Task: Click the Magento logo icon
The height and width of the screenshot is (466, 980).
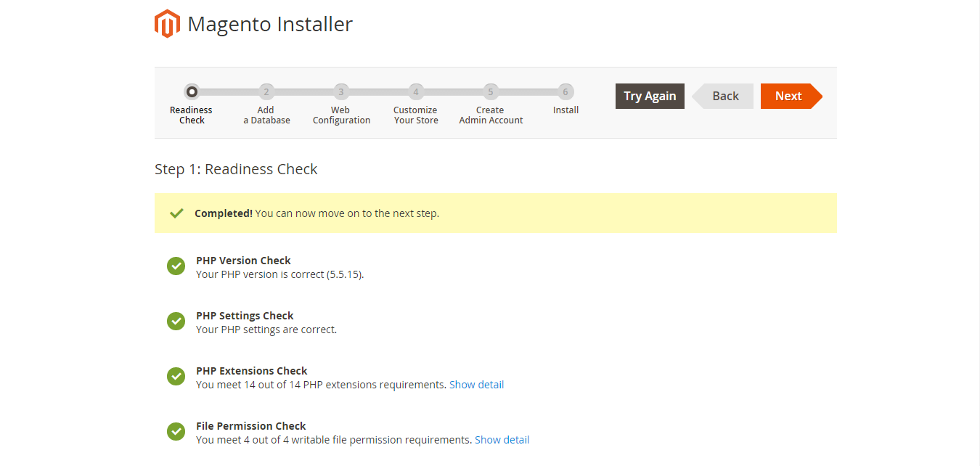Action: click(x=167, y=24)
